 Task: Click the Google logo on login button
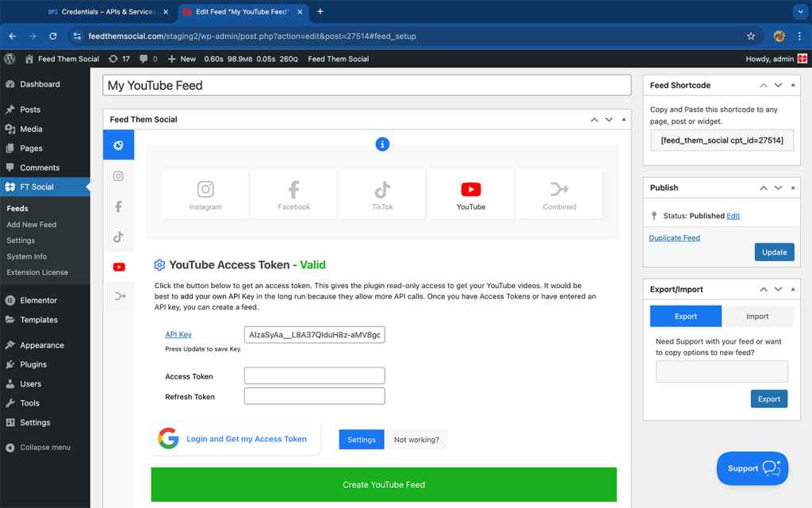tap(168, 438)
